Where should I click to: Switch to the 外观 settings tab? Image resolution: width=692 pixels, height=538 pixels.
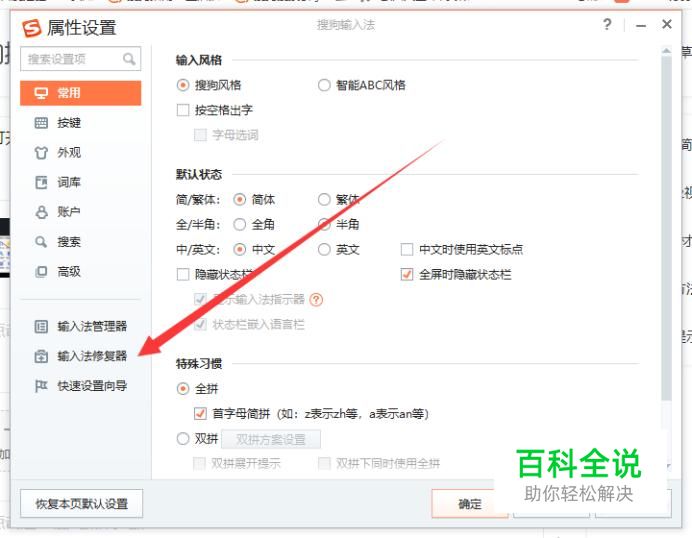click(x=81, y=153)
